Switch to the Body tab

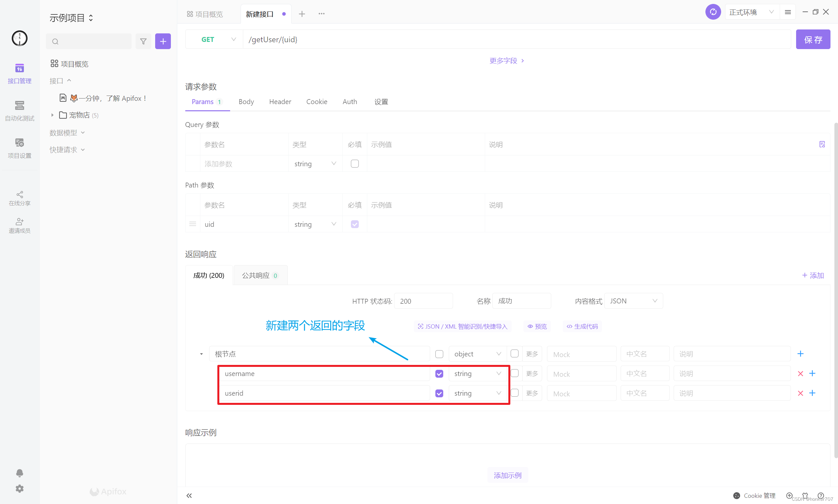tap(246, 101)
